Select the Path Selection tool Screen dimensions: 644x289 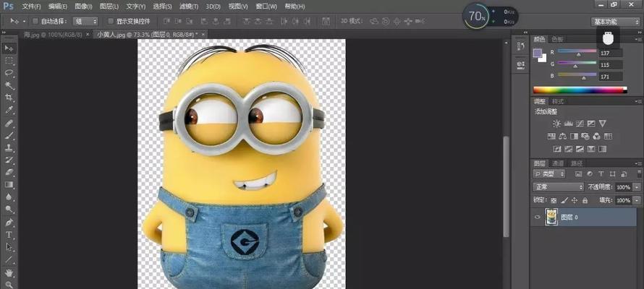9,247
